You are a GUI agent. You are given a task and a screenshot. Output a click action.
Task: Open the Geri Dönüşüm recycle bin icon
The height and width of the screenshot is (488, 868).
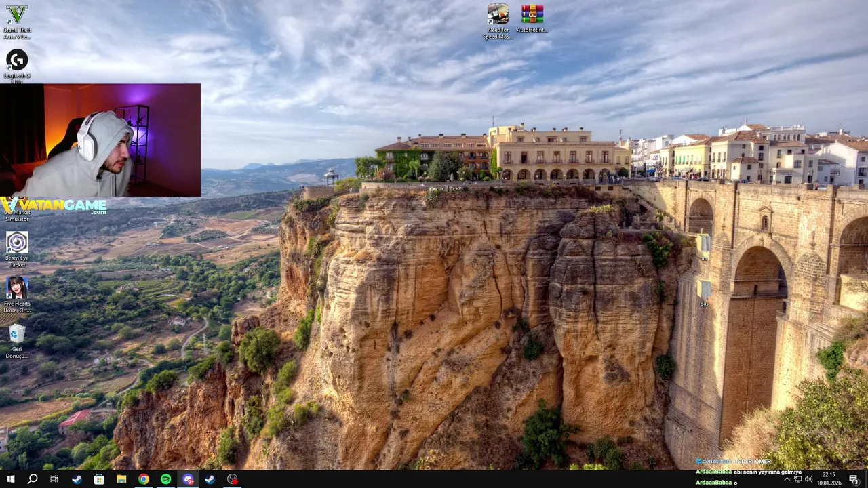pyautogui.click(x=17, y=341)
